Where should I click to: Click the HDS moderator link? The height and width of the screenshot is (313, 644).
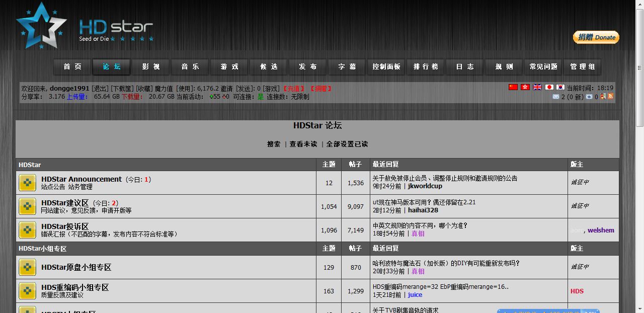[577, 291]
